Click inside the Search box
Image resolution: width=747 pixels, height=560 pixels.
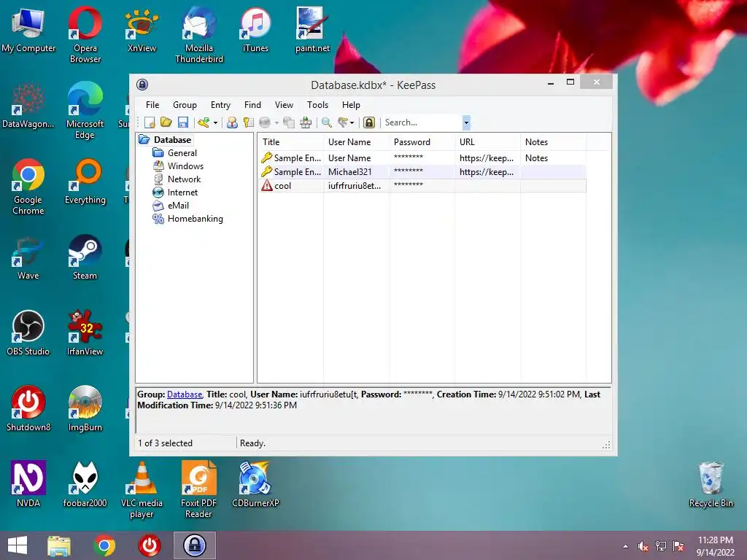(x=422, y=122)
